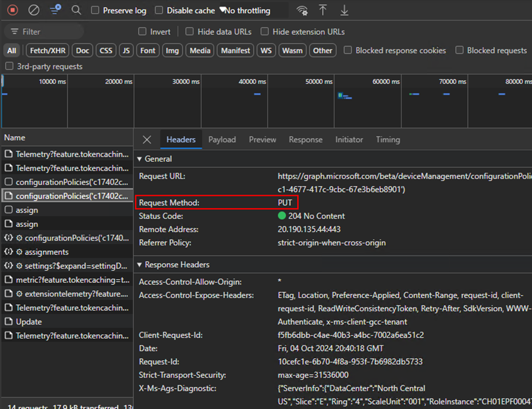
Task: Open the network search magnifier
Action: [x=76, y=10]
